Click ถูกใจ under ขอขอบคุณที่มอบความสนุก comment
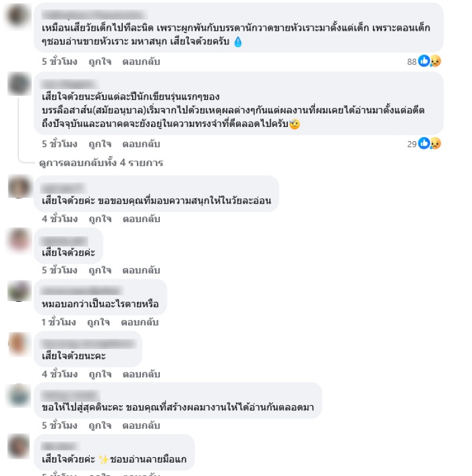This screenshot has height=476, width=472. 100,219
